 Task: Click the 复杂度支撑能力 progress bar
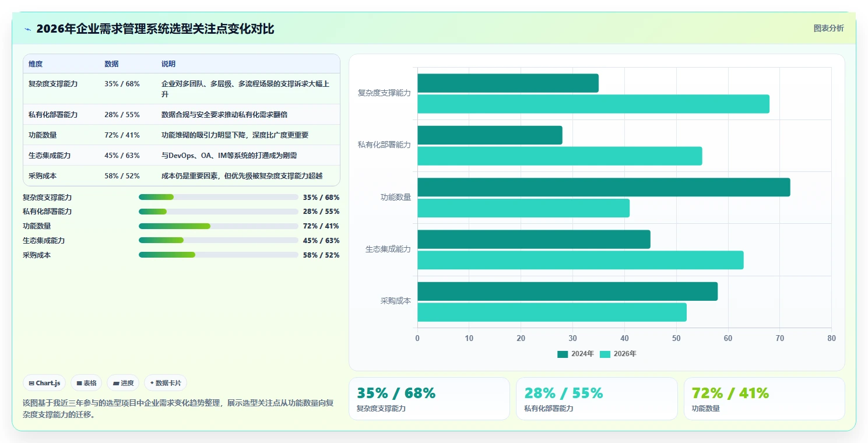[219, 197]
